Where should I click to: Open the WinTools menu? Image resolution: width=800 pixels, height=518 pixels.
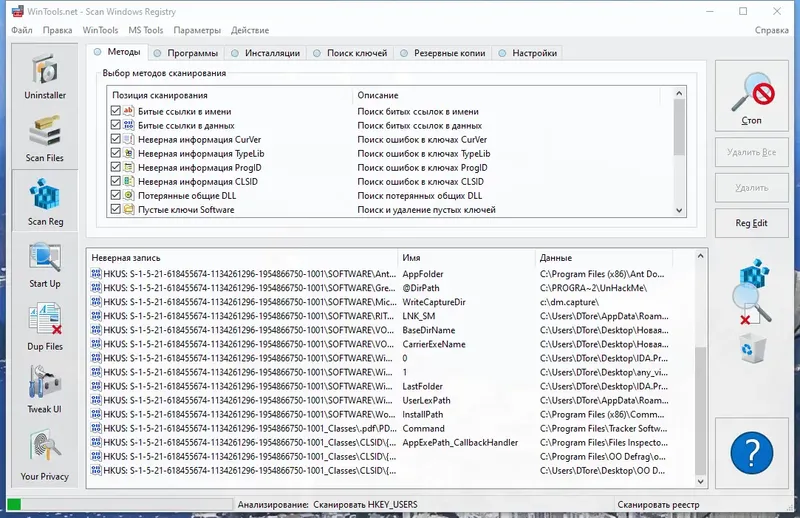coord(100,30)
